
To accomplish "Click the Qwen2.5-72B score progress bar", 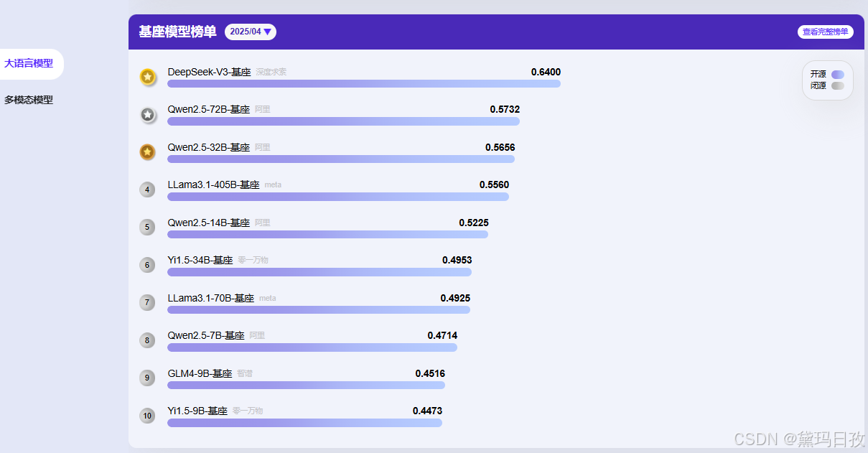I will click(343, 121).
